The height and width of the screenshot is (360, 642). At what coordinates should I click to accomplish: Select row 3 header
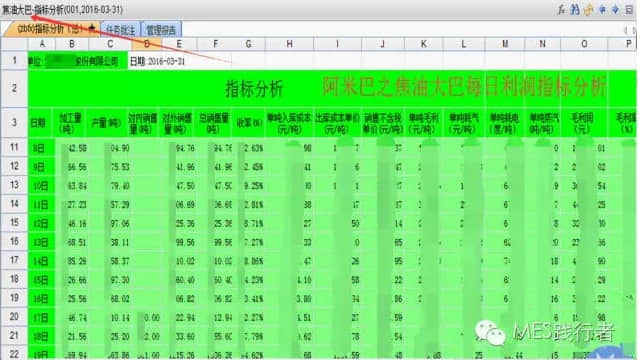pyautogui.click(x=14, y=122)
